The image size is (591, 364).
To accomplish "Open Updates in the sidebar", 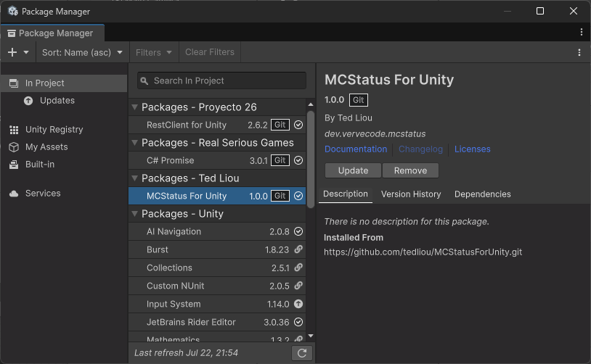I will tap(57, 101).
